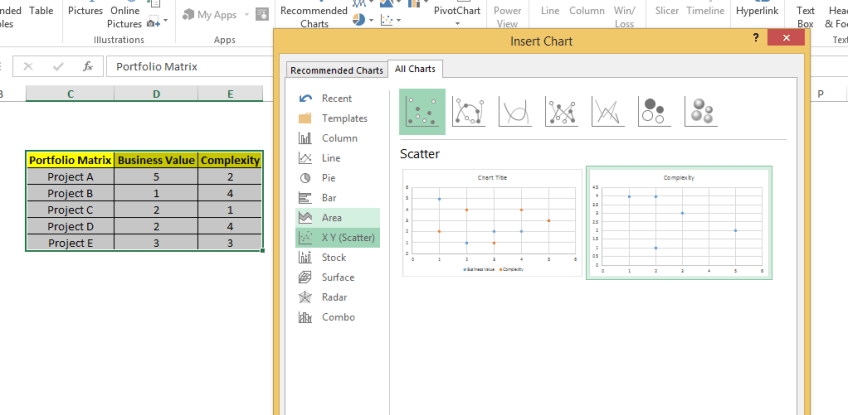Click the insert function fx icon
The height and width of the screenshot is (415, 848).
click(x=88, y=66)
